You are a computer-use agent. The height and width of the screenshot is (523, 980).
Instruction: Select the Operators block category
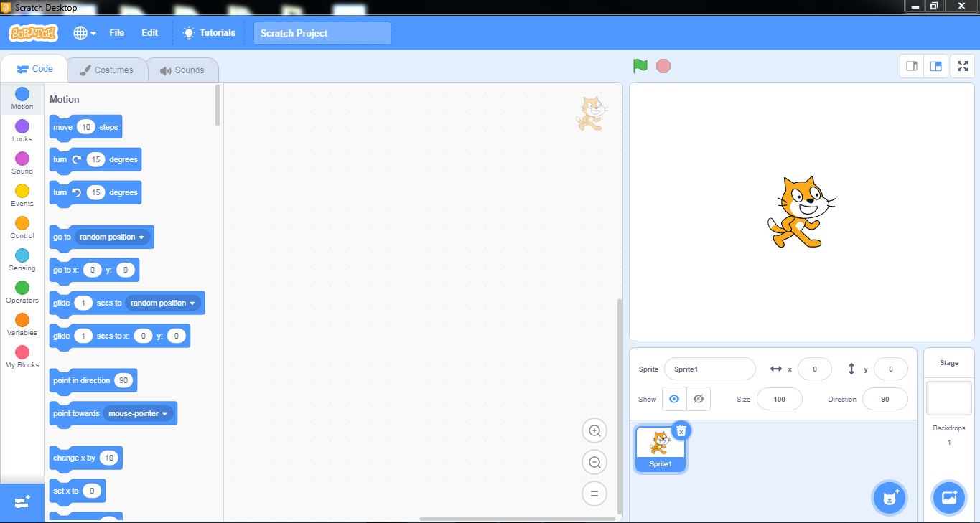click(x=22, y=293)
